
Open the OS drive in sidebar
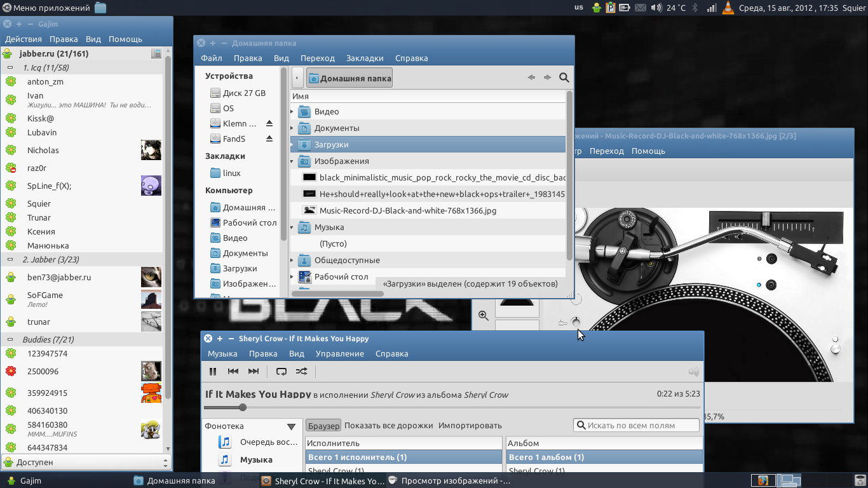pyautogui.click(x=222, y=109)
